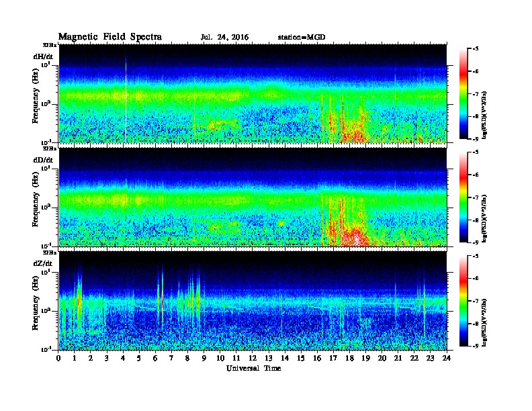The width and height of the screenshot is (532, 411).
Task: Click hour tick label 24 on the time axis
Action: tap(447, 358)
